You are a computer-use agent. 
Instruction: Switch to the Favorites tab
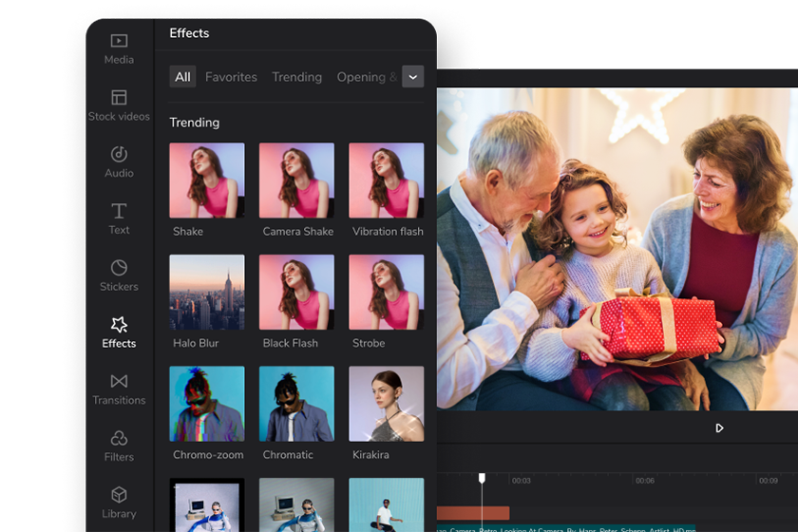231,77
